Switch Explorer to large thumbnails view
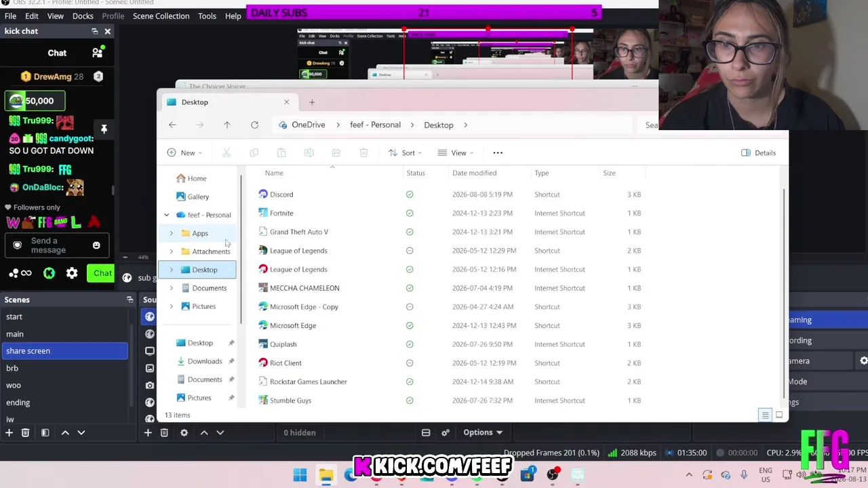The width and height of the screenshot is (868, 488). tap(779, 415)
